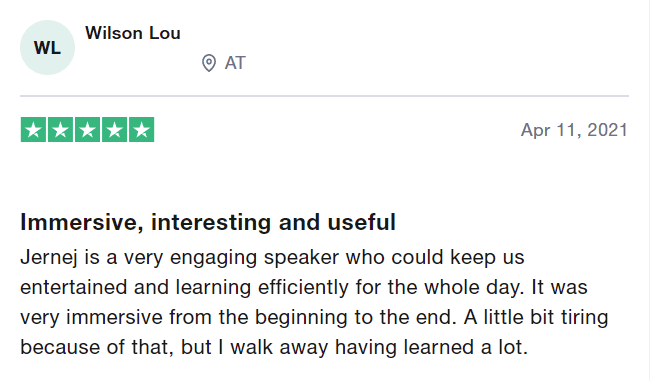Click 'engaging speaker' in the first line
Screen dimensions: 650x381
(255, 257)
